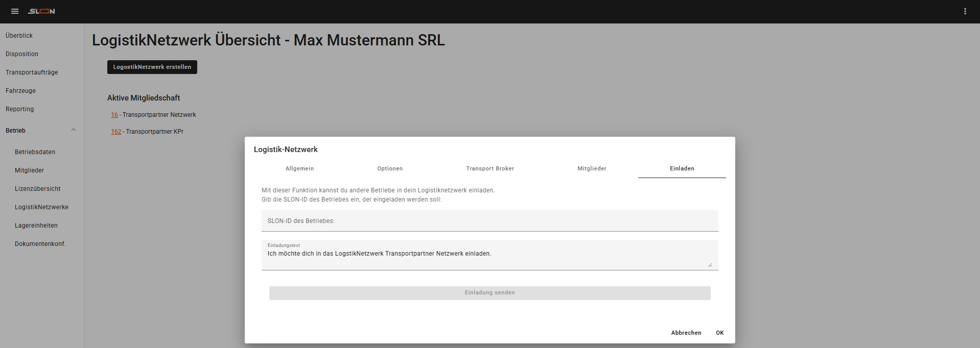Click the Einladen tab
The image size is (980, 348).
pyautogui.click(x=682, y=168)
